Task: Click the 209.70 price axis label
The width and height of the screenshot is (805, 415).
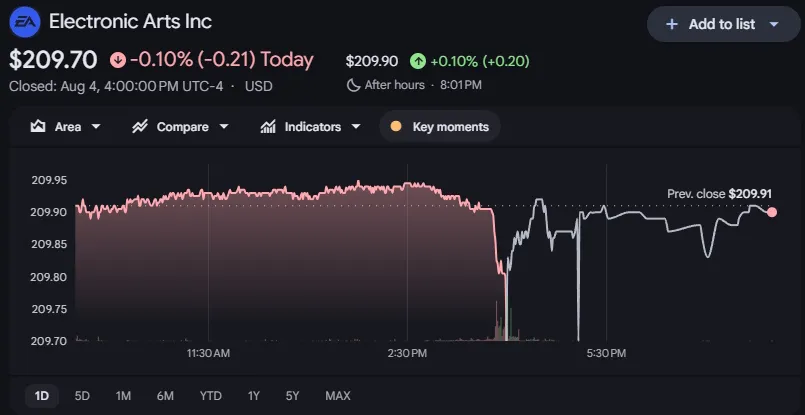Action: [49, 341]
